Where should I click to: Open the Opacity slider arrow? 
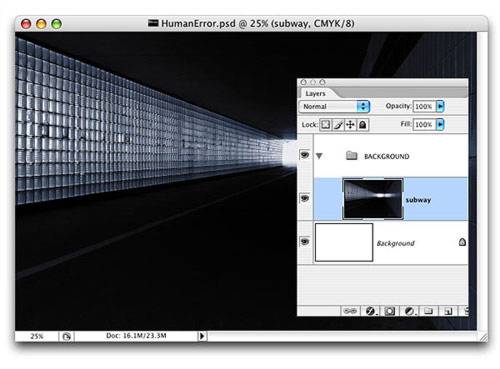pos(440,106)
